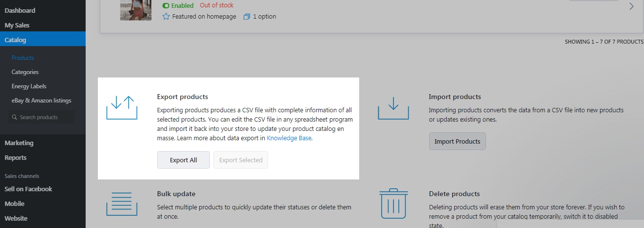The height and width of the screenshot is (228, 644).
Task: Click the Bulk update list icon
Action: coord(118,204)
